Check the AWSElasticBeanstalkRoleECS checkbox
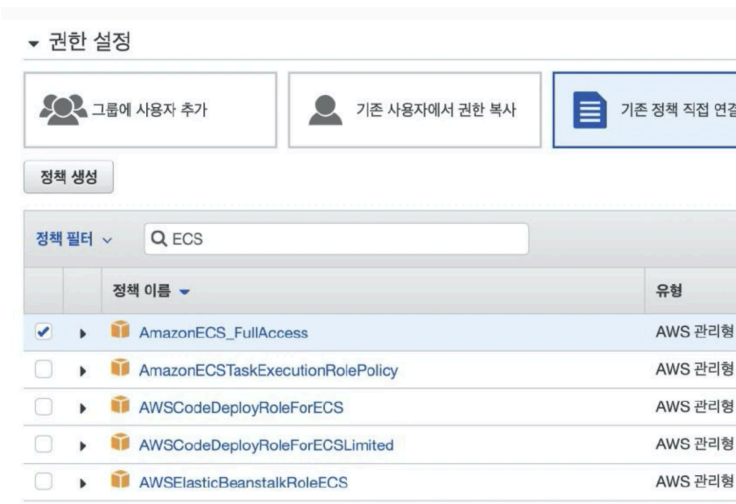 click(43, 481)
